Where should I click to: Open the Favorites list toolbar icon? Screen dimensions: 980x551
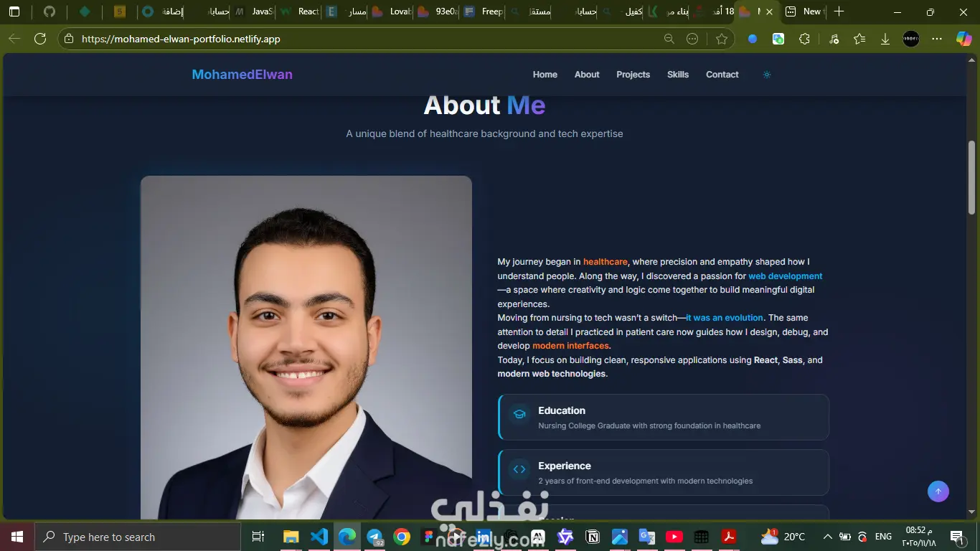(x=859, y=39)
